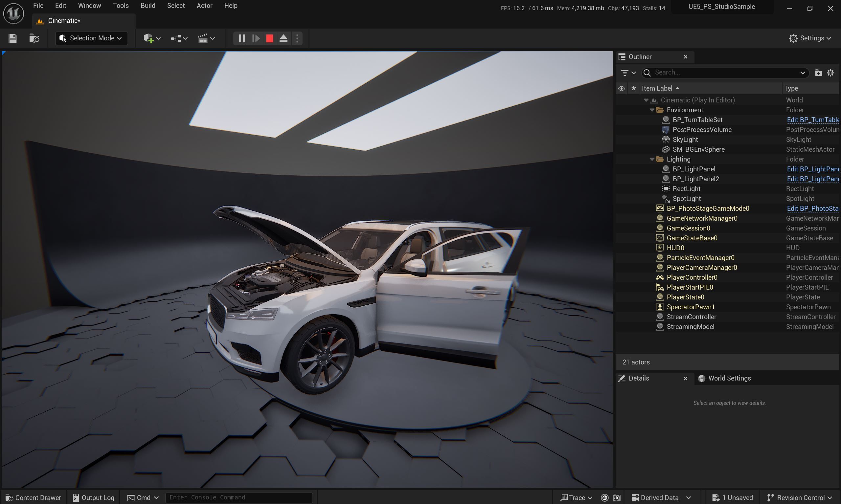Collapse the Lighting folder

[x=651, y=159]
